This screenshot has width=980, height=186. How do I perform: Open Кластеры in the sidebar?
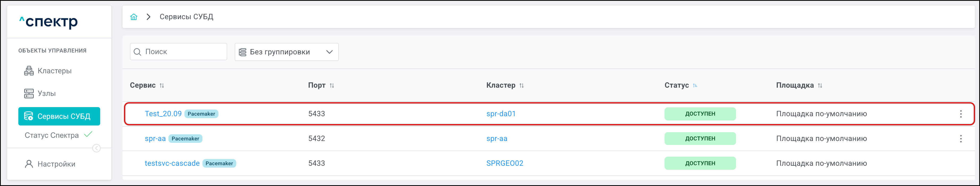(54, 71)
